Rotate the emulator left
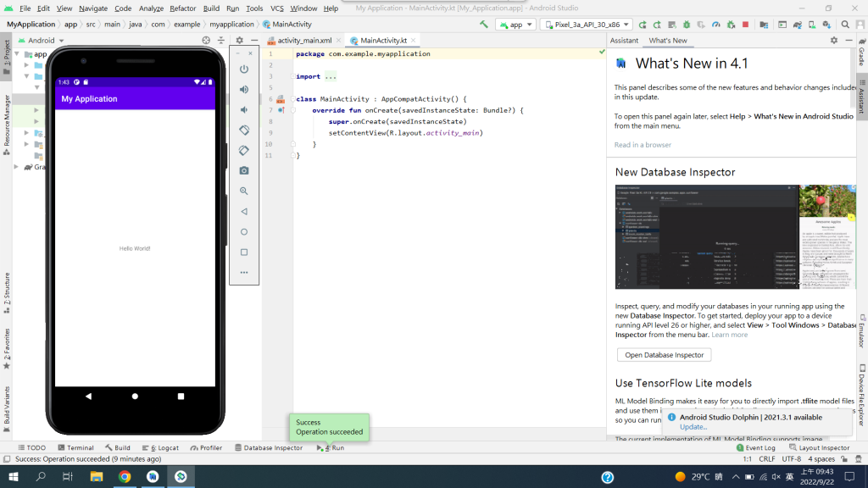The image size is (868, 488). tap(244, 130)
